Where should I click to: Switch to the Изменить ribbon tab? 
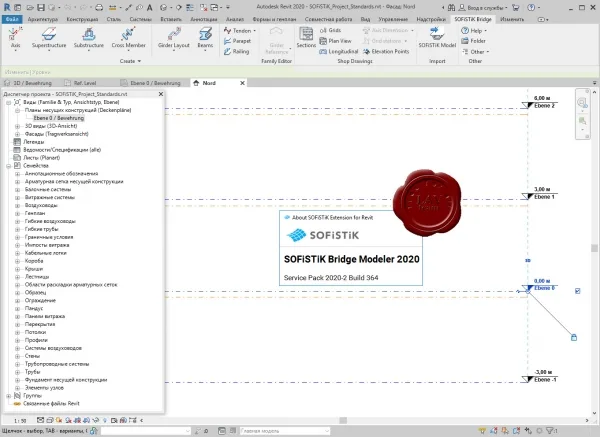click(x=512, y=19)
